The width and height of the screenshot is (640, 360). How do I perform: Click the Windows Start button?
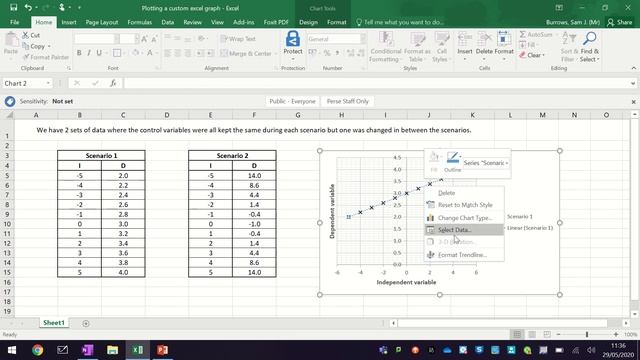click(x=12, y=350)
